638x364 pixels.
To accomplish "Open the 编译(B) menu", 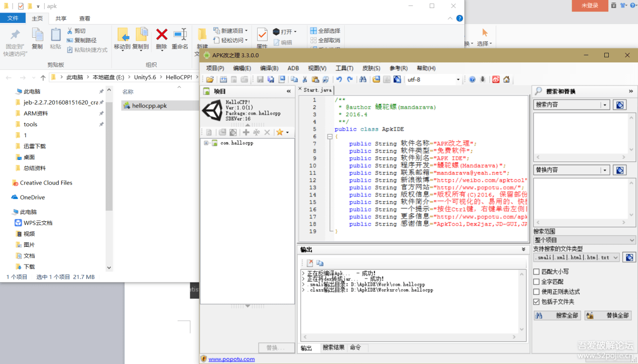I will pyautogui.click(x=269, y=68).
